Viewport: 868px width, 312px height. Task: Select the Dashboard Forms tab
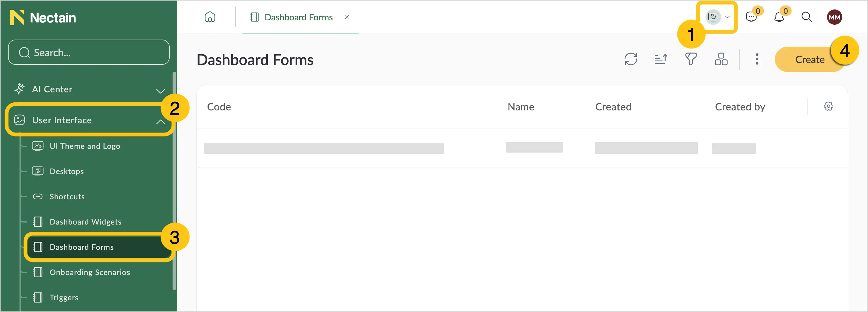[x=292, y=17]
